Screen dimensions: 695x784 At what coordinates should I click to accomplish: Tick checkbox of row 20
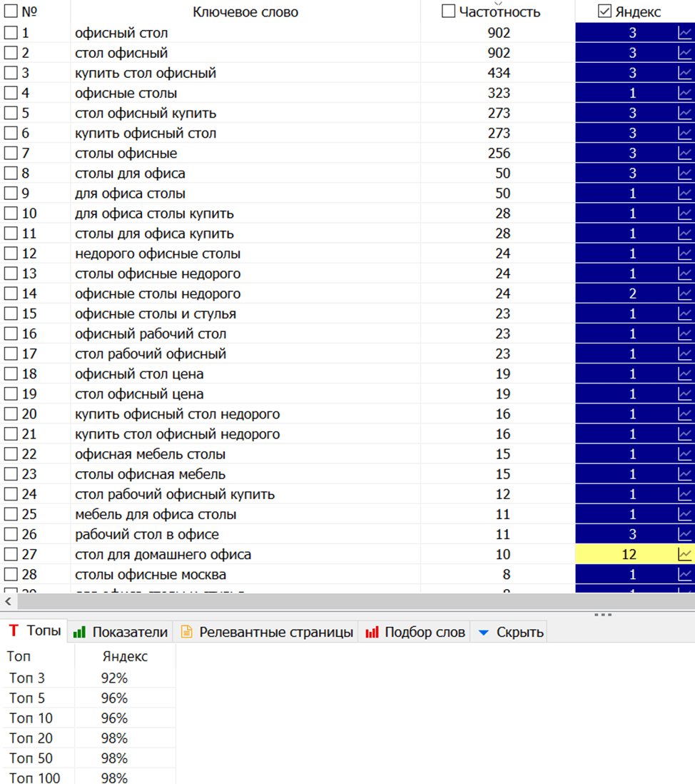pyautogui.click(x=11, y=414)
